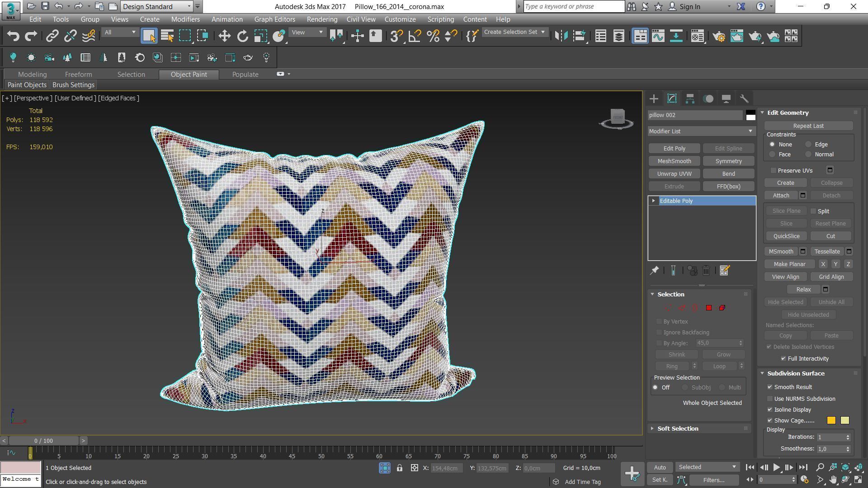Open the Curve Editor
Viewport: 868px width, 488px height.
(658, 36)
